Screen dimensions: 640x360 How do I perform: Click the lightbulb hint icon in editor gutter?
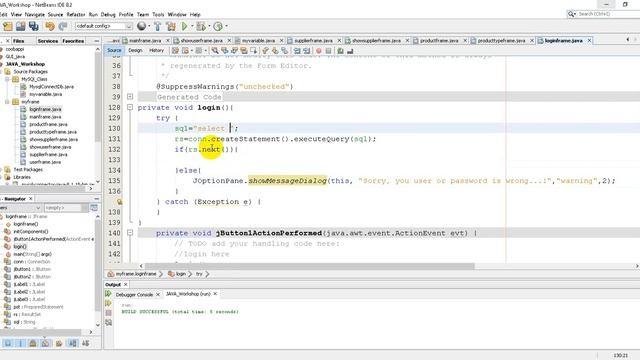[x=119, y=202]
